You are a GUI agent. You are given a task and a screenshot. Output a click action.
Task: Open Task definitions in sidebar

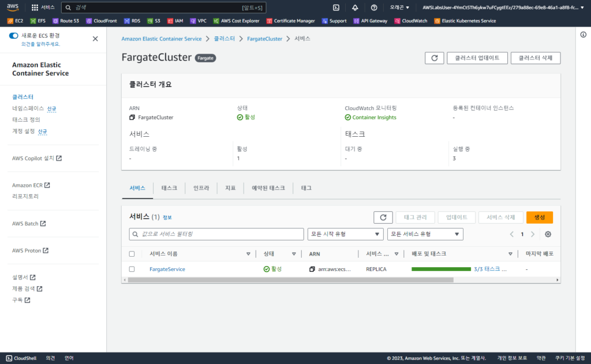(26, 120)
